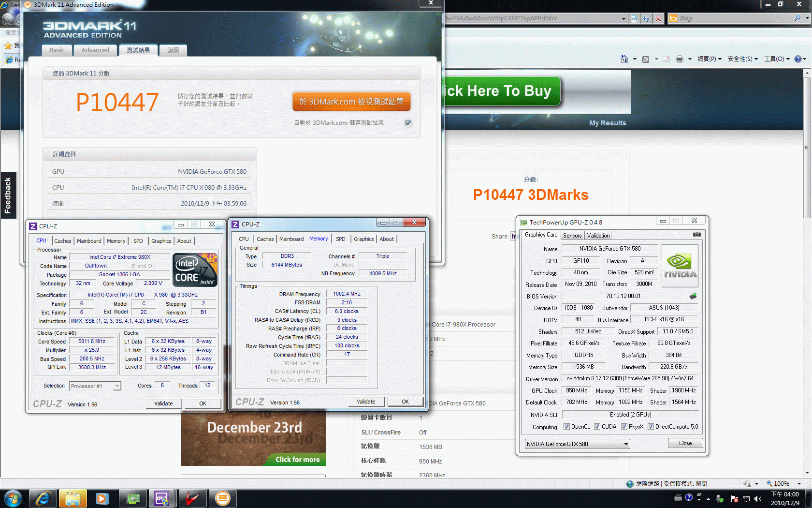Open the Windows Start orb

[x=13, y=498]
